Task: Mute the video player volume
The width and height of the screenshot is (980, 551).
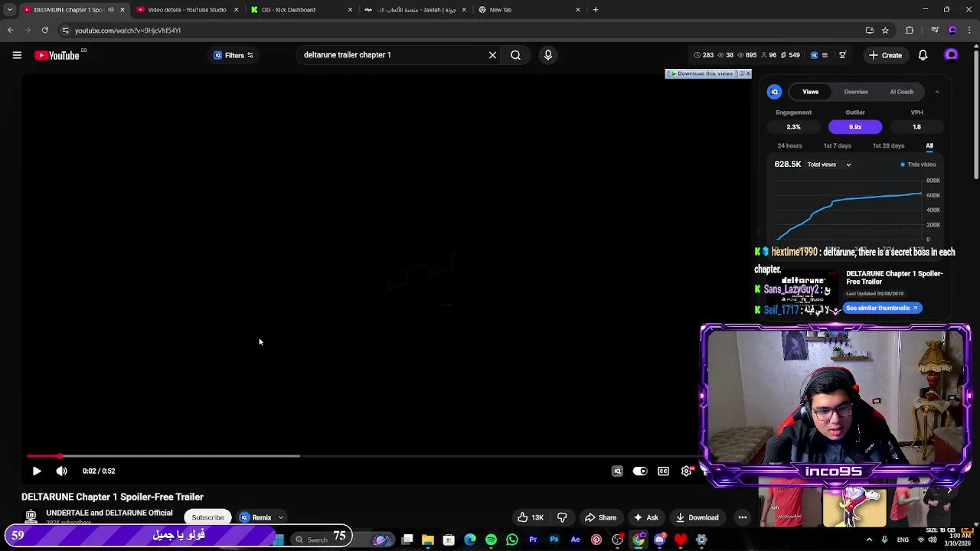Action: [x=61, y=471]
